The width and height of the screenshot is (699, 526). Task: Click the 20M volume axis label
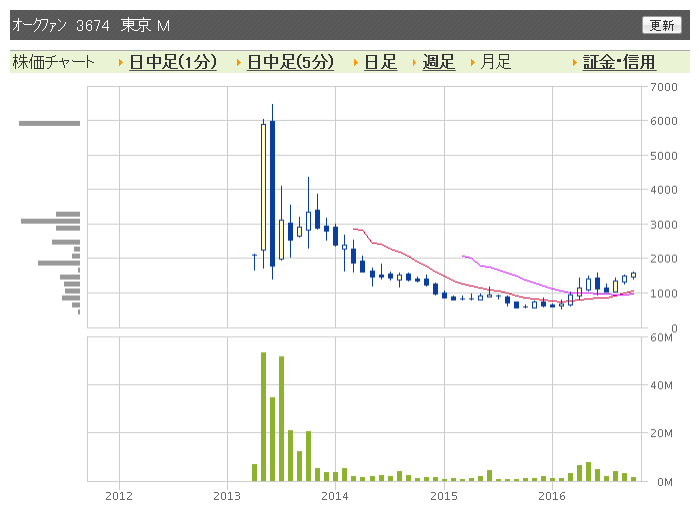pos(661,433)
